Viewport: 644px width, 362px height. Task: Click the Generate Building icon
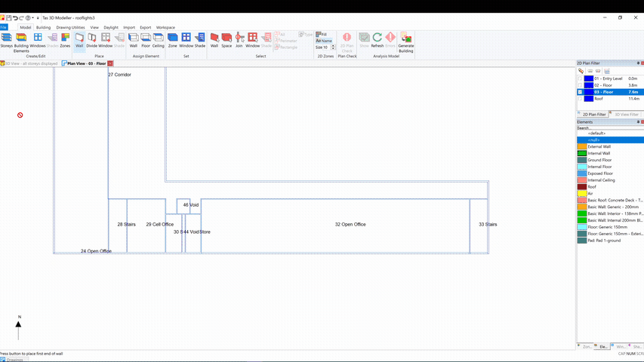click(405, 42)
